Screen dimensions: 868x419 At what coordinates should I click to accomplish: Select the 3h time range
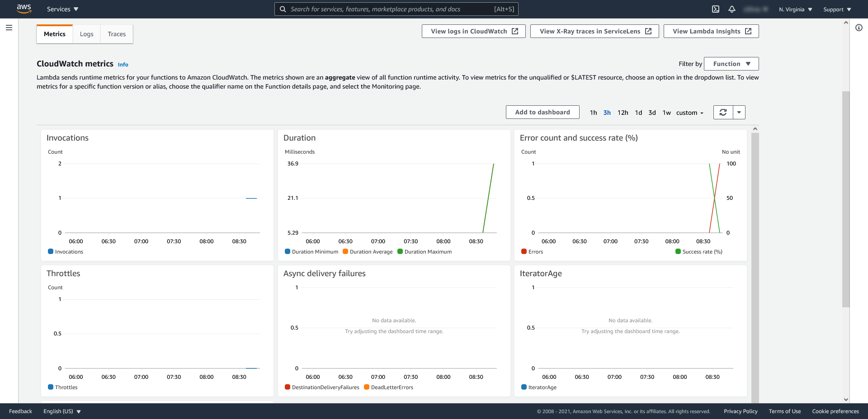[x=607, y=113]
